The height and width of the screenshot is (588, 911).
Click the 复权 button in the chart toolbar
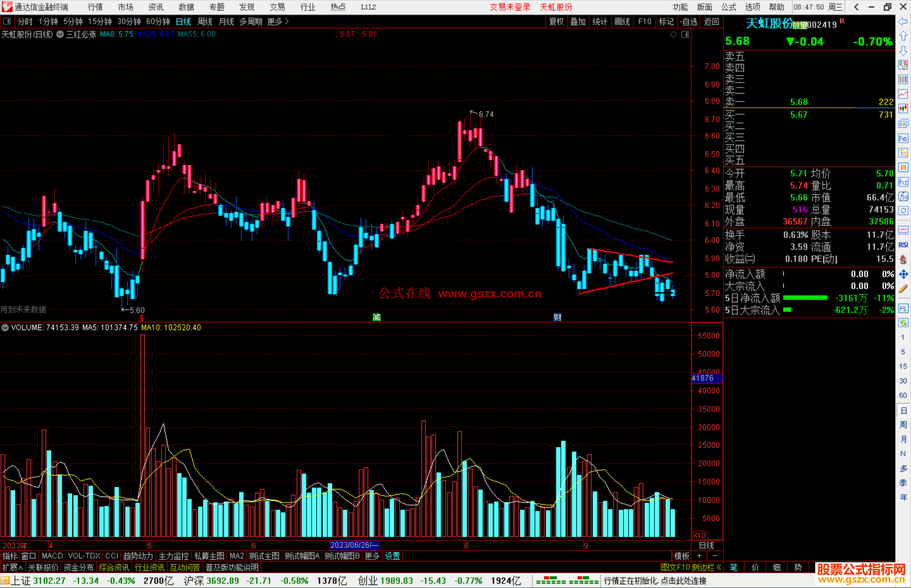click(x=556, y=21)
